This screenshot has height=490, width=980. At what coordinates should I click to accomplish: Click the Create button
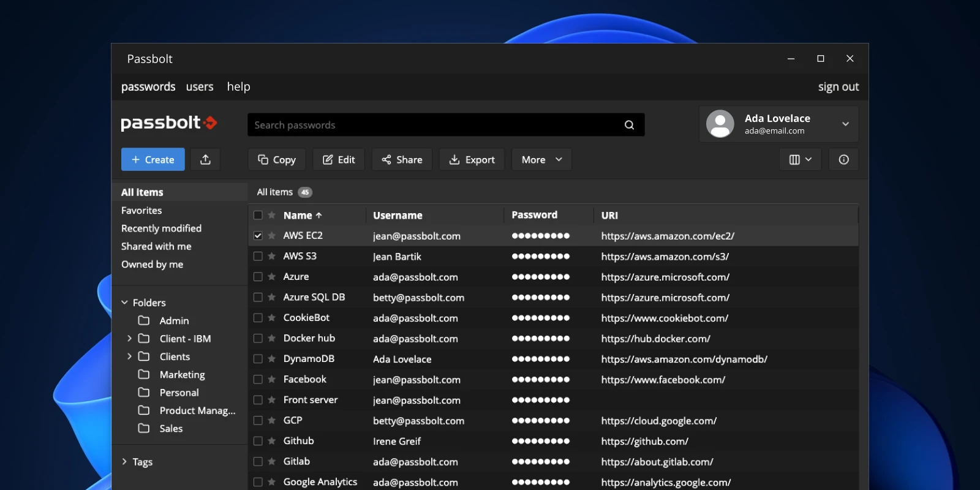tap(153, 159)
